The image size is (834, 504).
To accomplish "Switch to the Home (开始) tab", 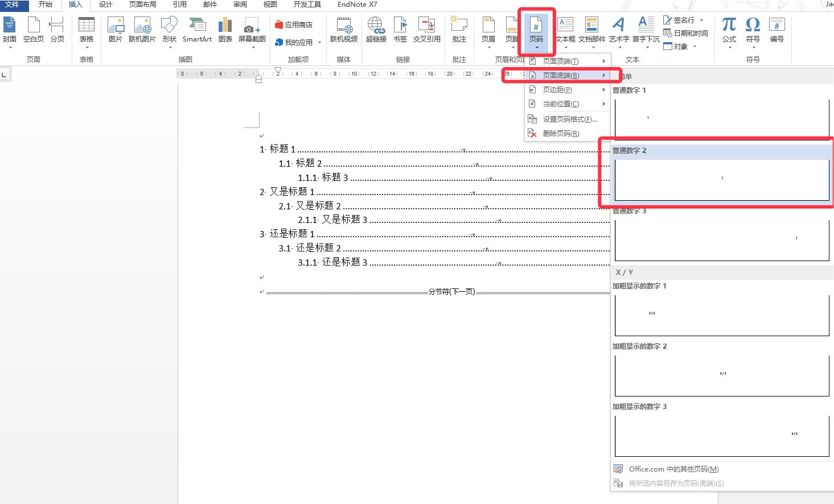I will coord(46,5).
